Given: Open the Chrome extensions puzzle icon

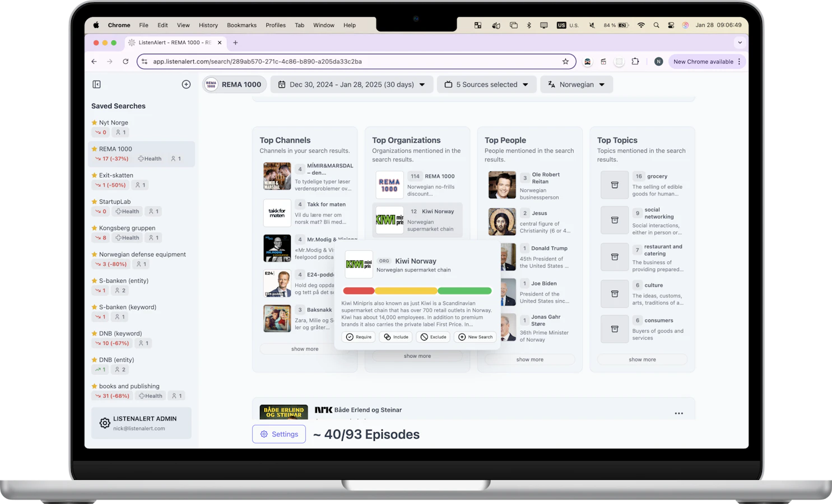Looking at the screenshot, I should pos(635,62).
